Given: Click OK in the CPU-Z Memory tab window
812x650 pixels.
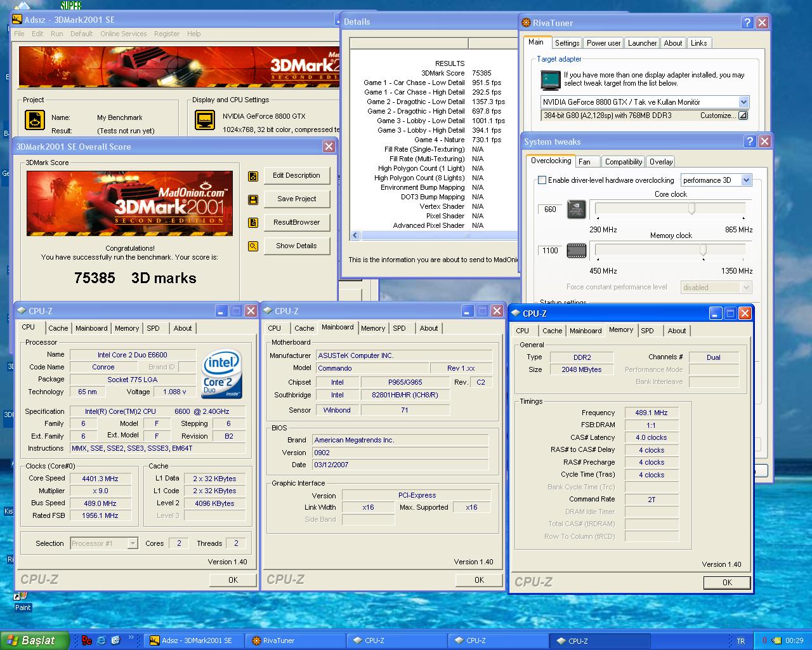Looking at the screenshot, I should (x=727, y=583).
